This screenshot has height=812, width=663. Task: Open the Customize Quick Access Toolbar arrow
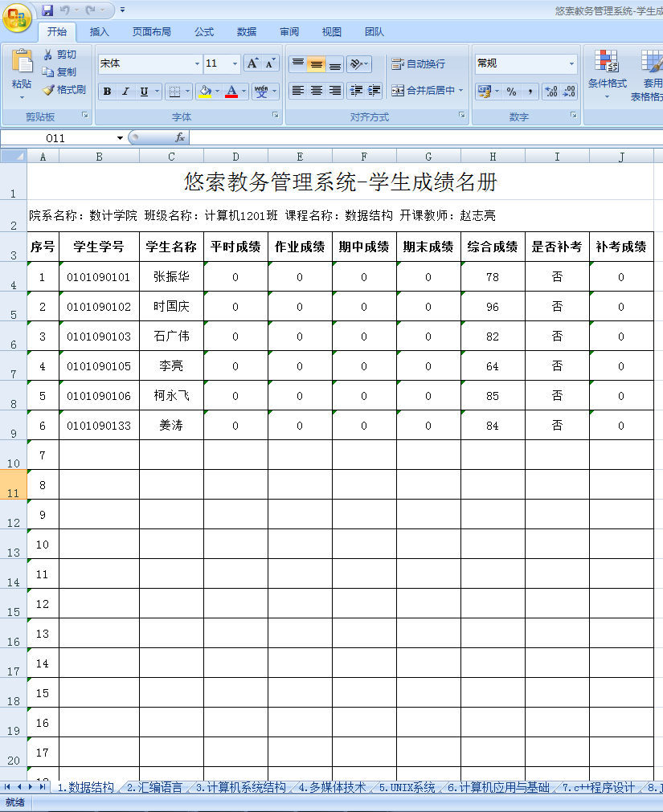[x=122, y=10]
